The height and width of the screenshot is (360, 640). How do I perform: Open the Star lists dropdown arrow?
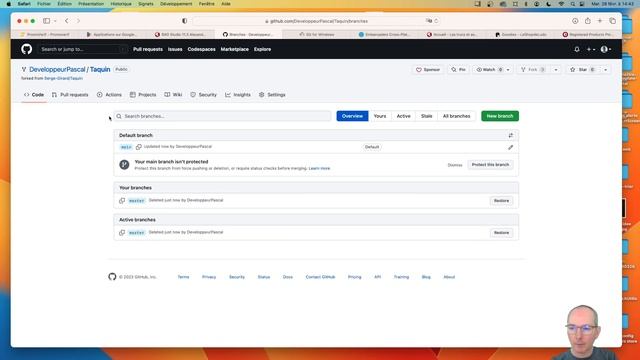point(606,70)
